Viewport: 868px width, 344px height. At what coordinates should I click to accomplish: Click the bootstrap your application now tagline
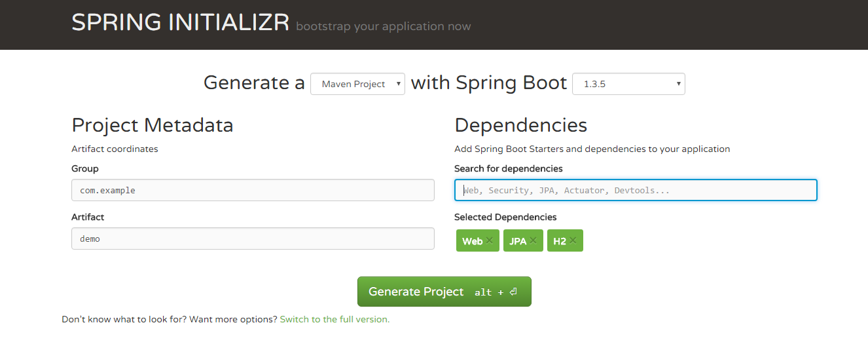384,27
